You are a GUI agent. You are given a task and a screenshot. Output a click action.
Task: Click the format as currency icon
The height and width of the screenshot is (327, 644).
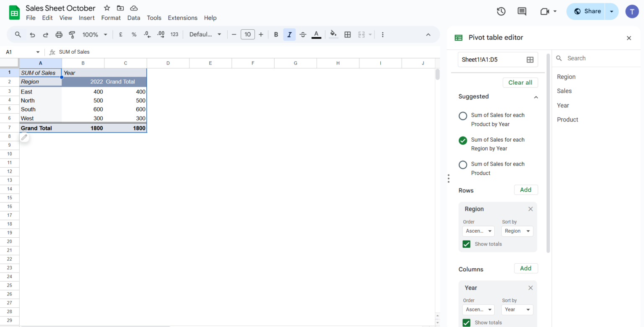coord(120,34)
